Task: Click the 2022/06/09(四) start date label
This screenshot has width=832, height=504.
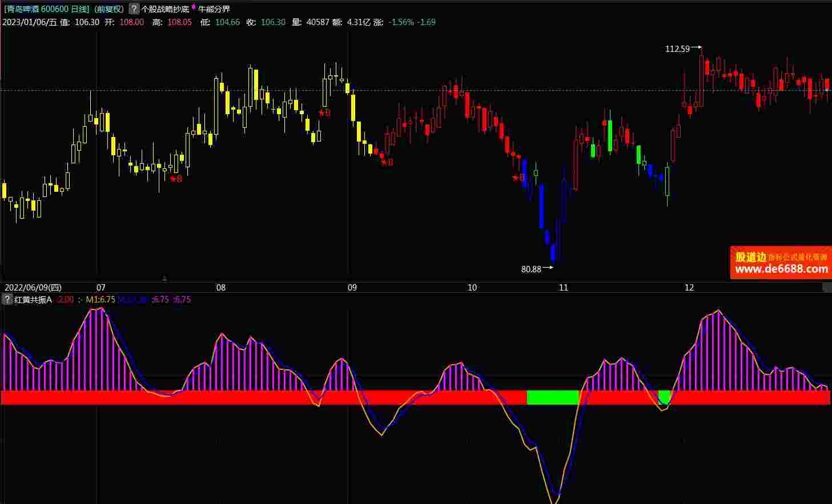Action: [x=33, y=287]
